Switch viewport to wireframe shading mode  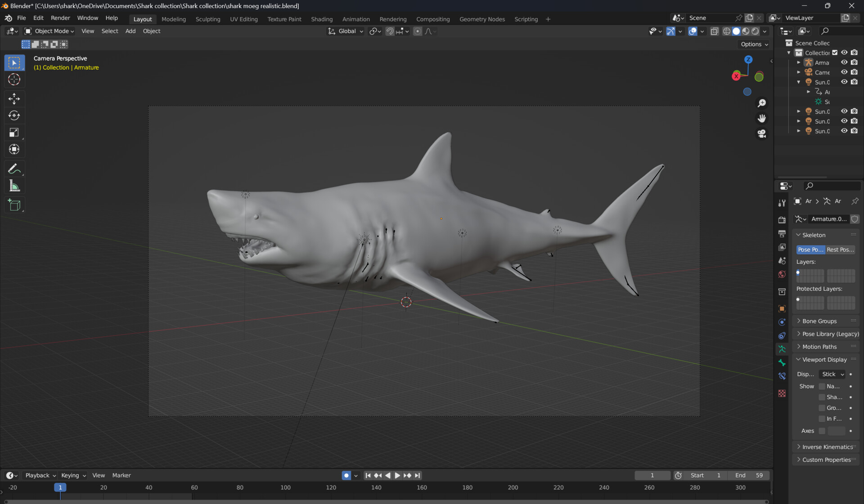tap(727, 31)
